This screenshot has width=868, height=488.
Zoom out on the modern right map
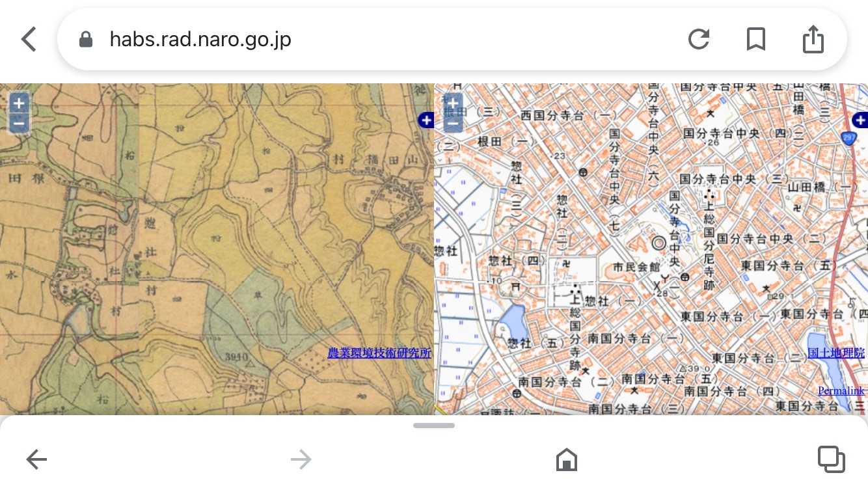click(453, 122)
